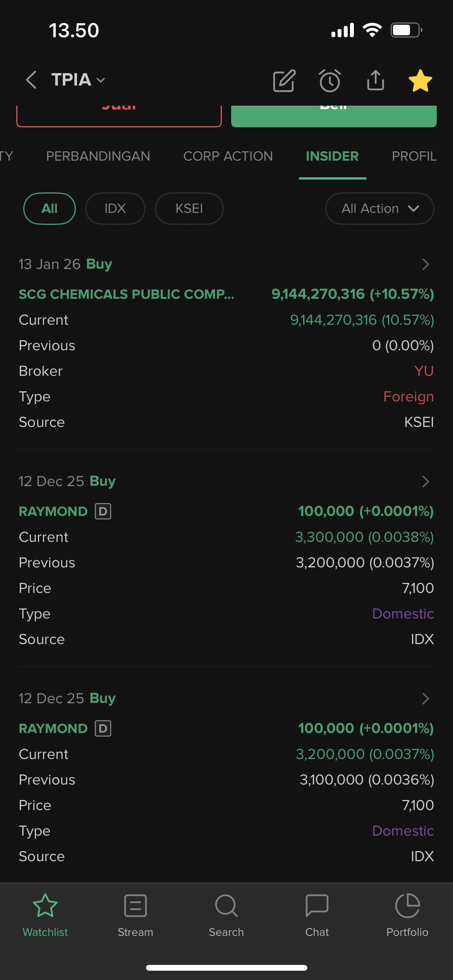453x980 pixels.
Task: Tap the alarm clock price alert icon
Action: [330, 81]
